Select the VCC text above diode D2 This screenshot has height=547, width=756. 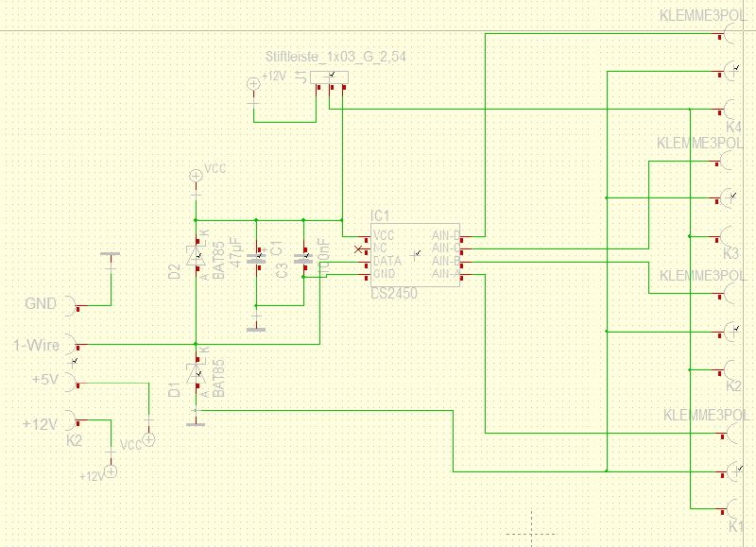pos(215,168)
